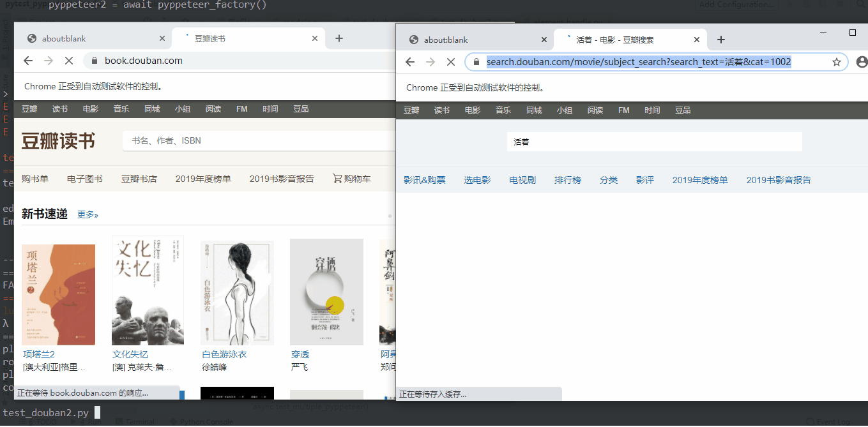Open 白色游泳衣 book cover
This screenshot has height=427, width=868.
pyautogui.click(x=238, y=293)
